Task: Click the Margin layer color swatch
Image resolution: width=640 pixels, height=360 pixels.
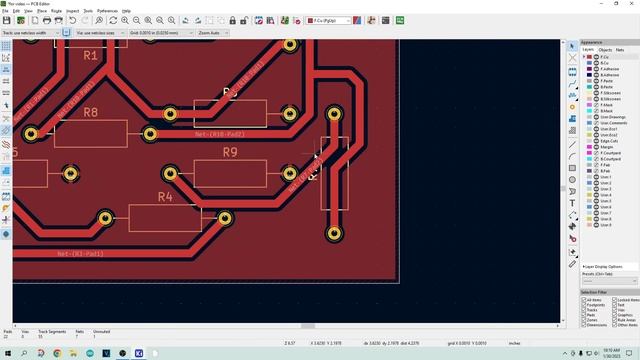Action: (589, 147)
